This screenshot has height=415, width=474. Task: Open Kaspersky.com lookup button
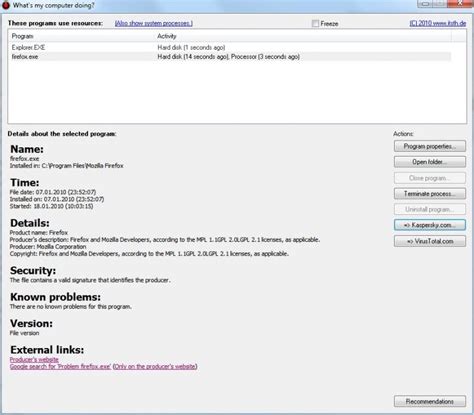(430, 225)
